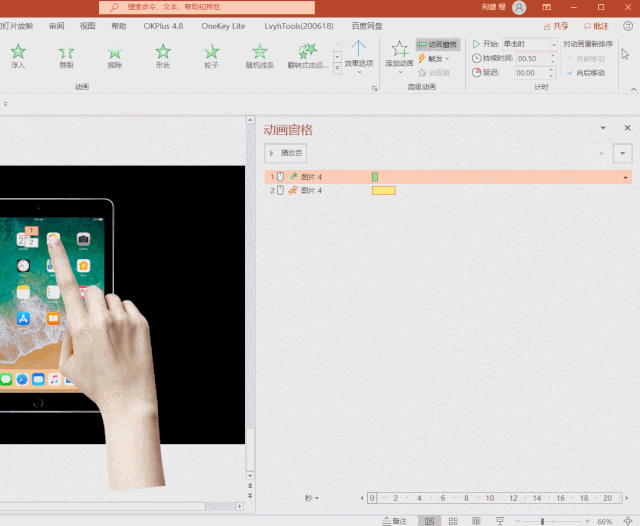
Task: Click the pane's move-down reorder arrow button
Action: pos(622,153)
